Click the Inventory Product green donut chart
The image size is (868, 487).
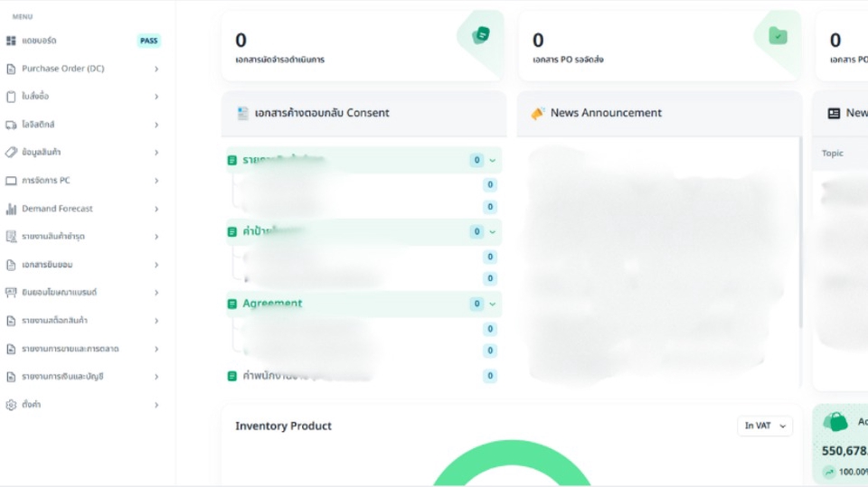coord(512,463)
